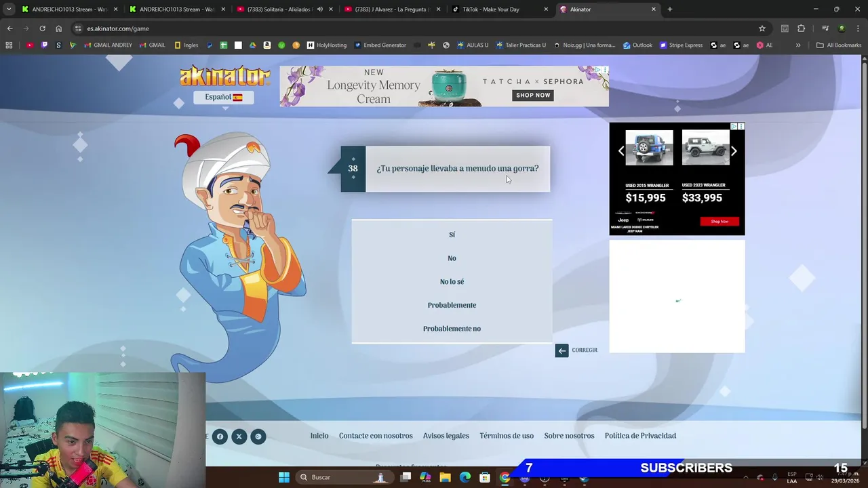This screenshot has height=488, width=868.
Task: Open the All Bookmarks folder
Action: pyautogui.click(x=839, y=45)
